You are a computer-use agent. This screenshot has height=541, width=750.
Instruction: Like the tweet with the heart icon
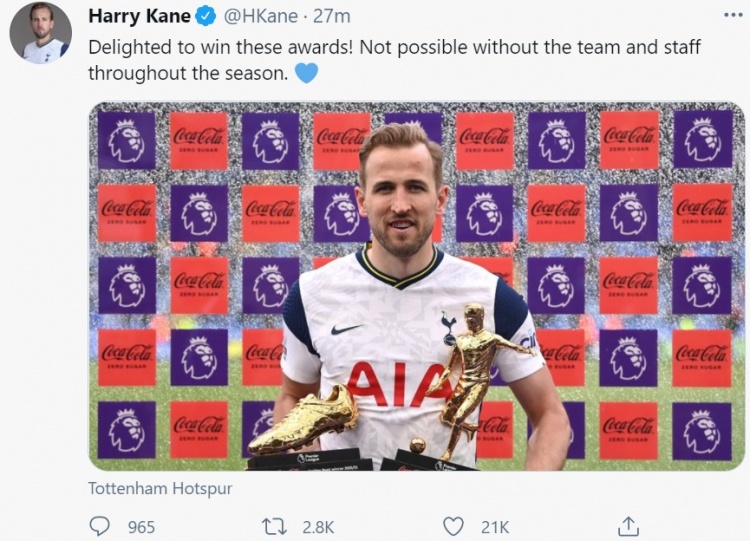pos(453,526)
